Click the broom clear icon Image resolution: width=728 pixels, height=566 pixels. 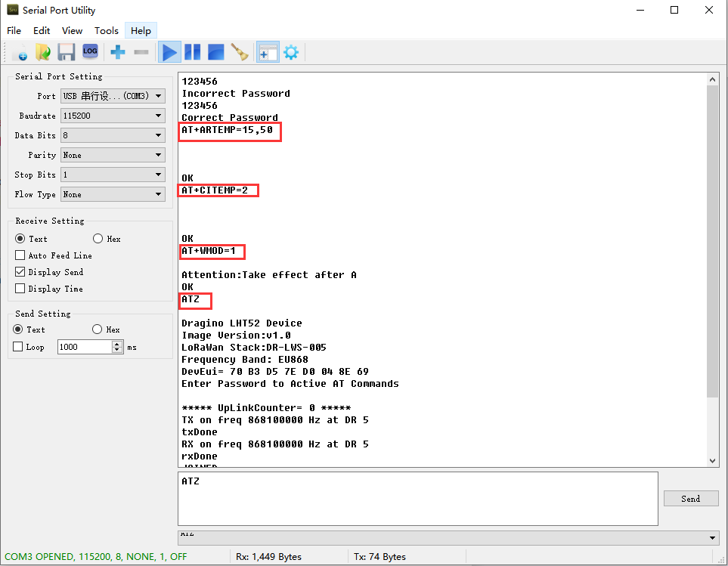pyautogui.click(x=240, y=52)
